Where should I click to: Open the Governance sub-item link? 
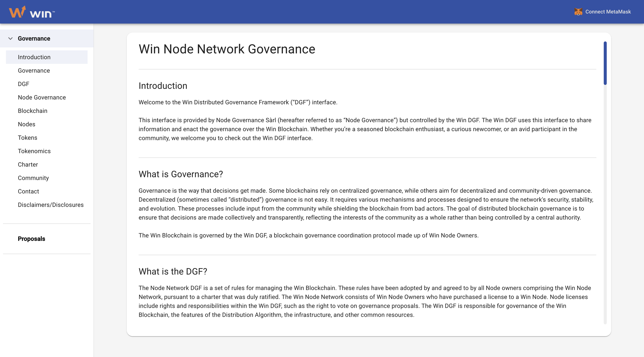point(34,71)
